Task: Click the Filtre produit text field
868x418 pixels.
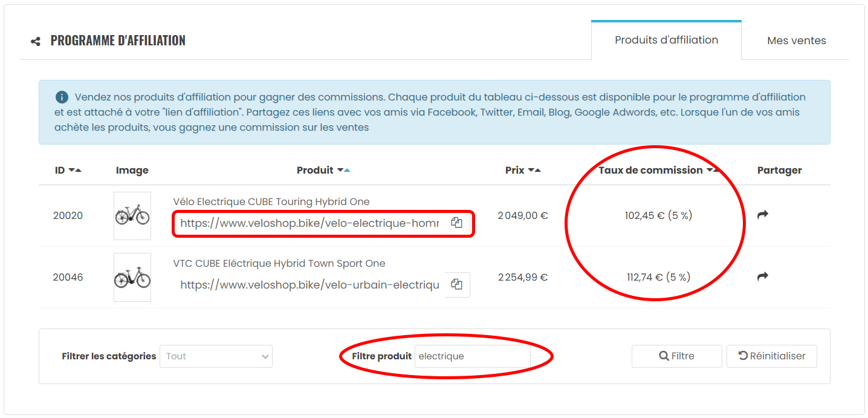Action: point(473,356)
